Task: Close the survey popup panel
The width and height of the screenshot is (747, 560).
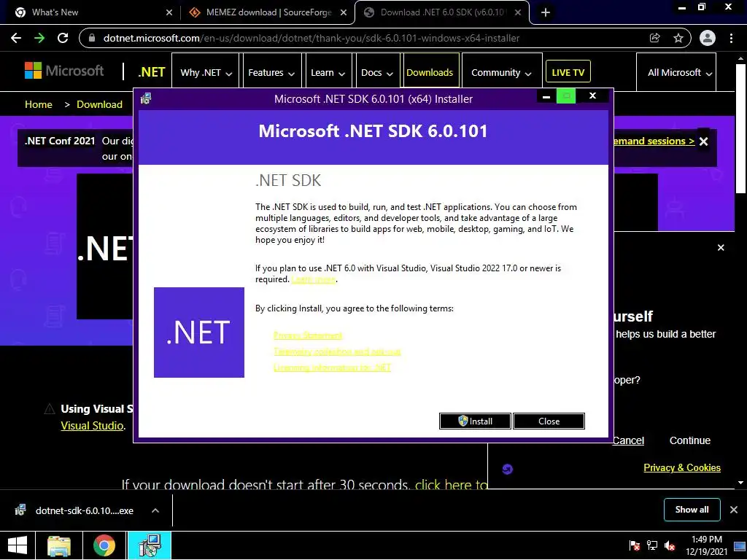Action: [721, 248]
